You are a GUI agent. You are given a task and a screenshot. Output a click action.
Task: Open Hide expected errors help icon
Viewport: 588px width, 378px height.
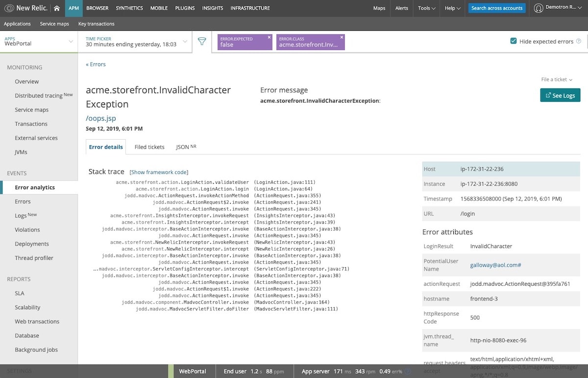[579, 42]
